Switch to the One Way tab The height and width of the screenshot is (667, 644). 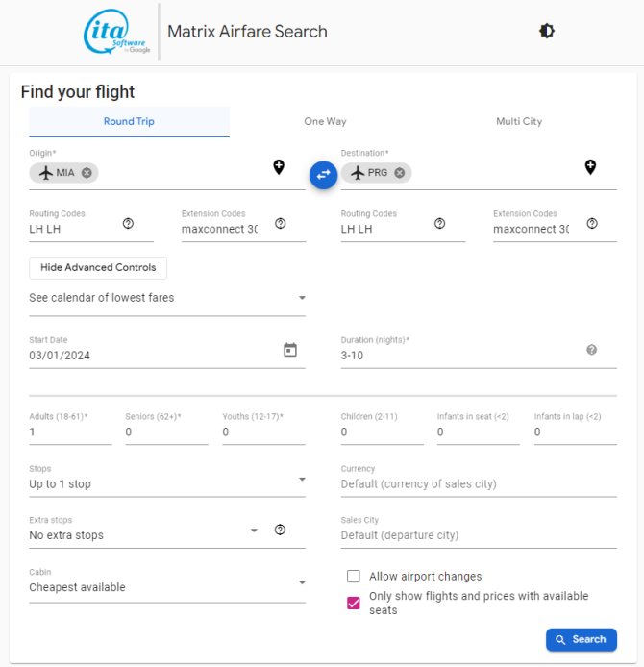[x=325, y=122]
